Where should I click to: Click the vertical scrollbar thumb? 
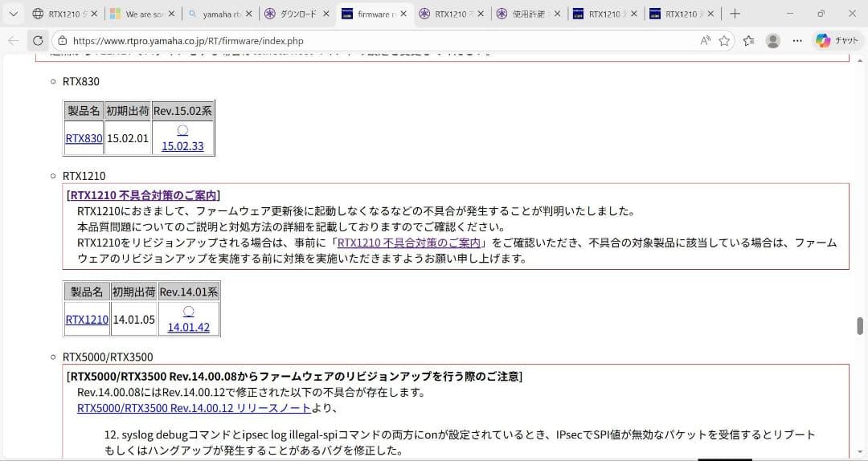860,326
